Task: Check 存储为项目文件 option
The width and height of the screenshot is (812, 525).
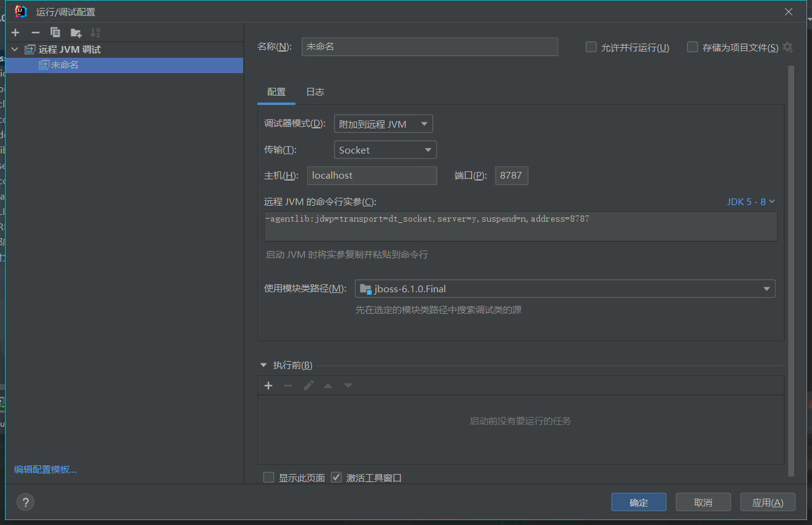Action: 692,47
